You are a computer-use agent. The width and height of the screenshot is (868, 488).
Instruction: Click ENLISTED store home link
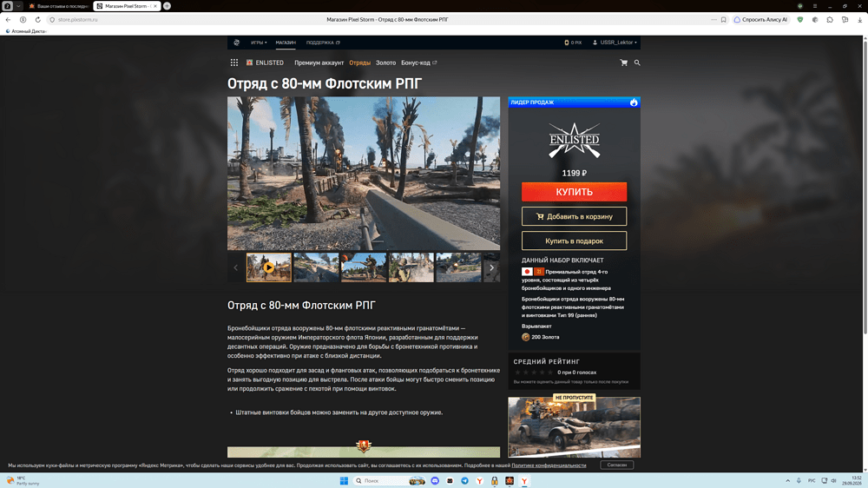coord(265,63)
